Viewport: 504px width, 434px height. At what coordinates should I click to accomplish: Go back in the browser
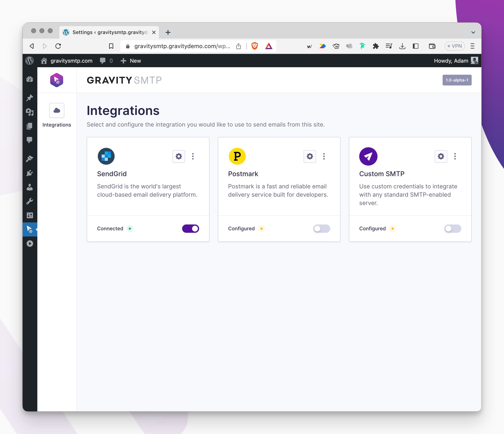click(32, 46)
